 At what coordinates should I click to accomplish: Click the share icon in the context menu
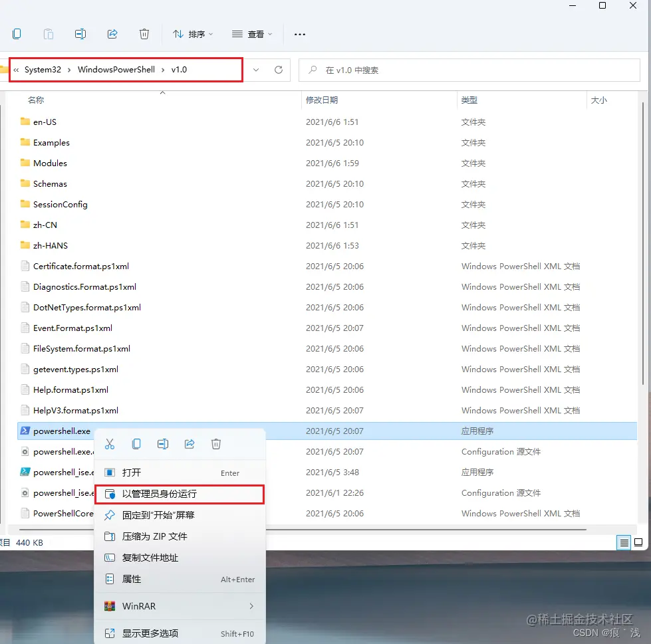click(190, 444)
